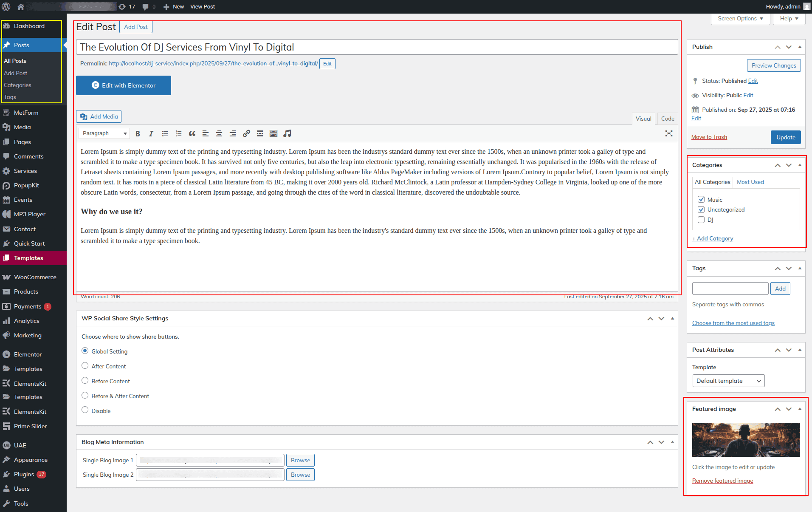Screen dimensions: 812x512
Task: Click into the Tags input field
Action: pos(730,289)
